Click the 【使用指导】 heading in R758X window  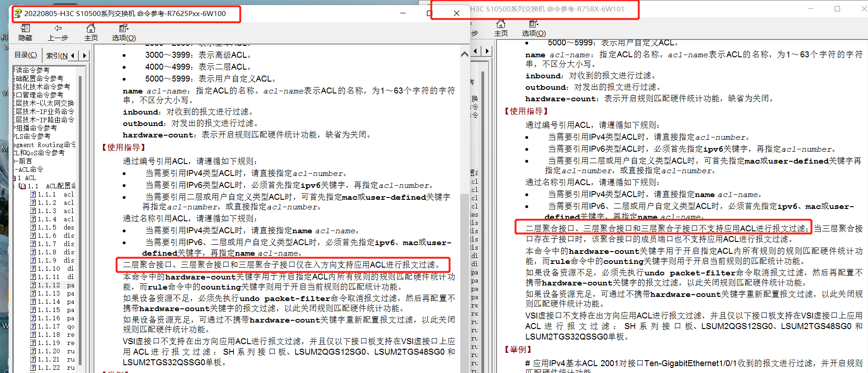click(526, 111)
